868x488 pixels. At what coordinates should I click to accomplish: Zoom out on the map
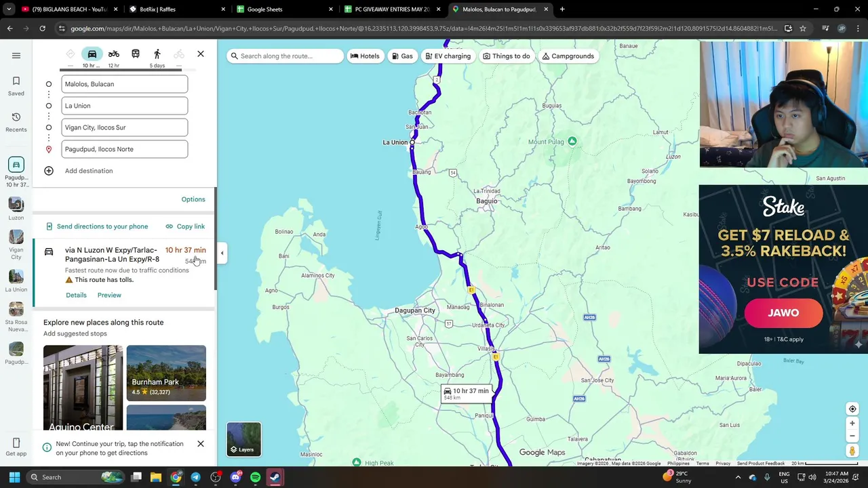pos(852,436)
